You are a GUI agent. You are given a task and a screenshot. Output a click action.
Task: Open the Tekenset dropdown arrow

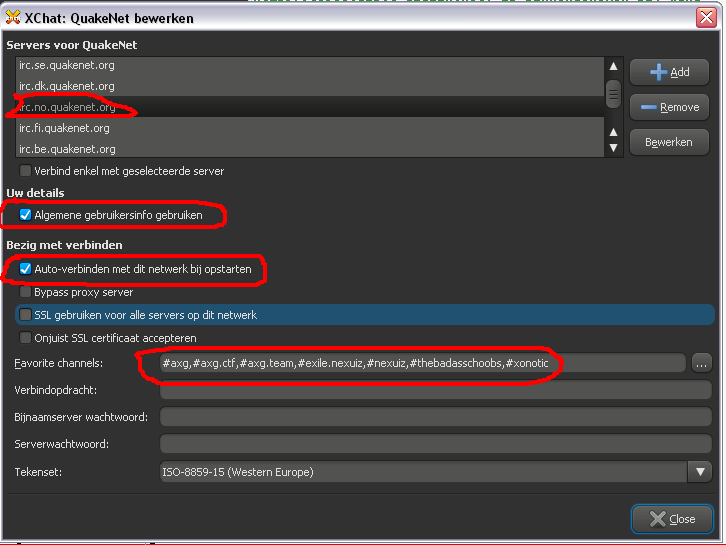tap(700, 472)
